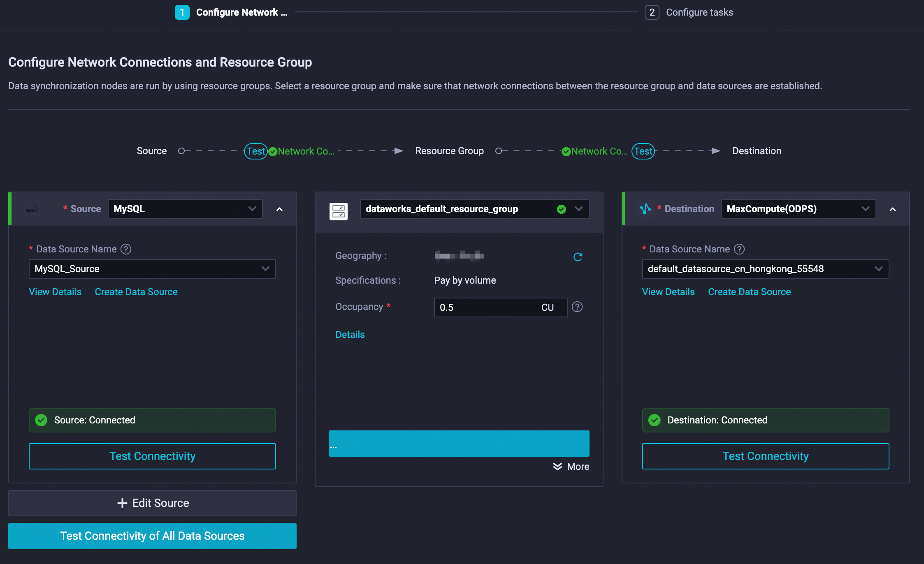This screenshot has height=564, width=924.
Task: Test Connectivity for the Destination
Action: coord(765,456)
